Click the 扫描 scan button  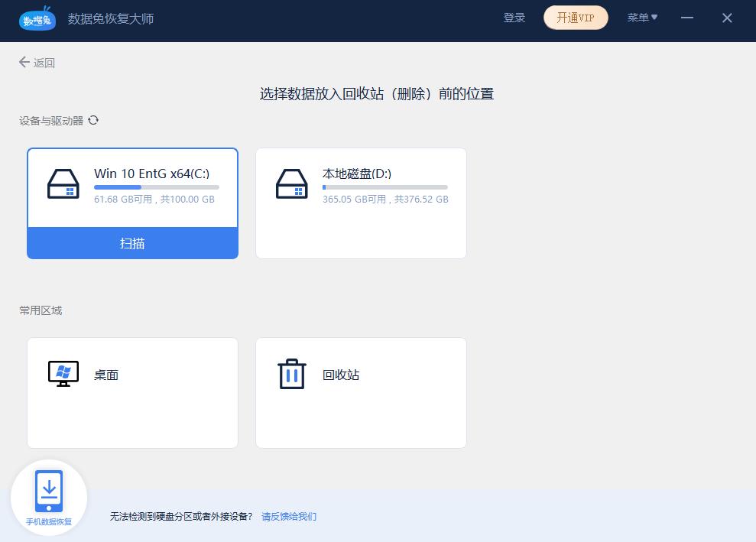click(132, 242)
